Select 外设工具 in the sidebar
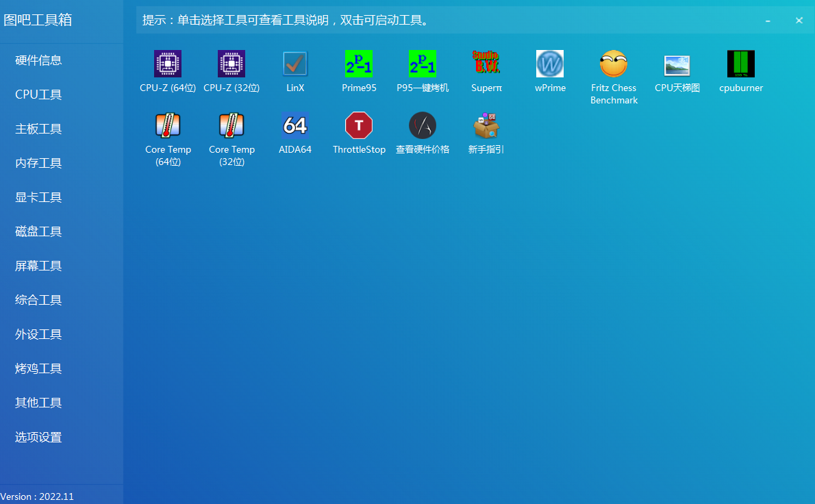 click(x=38, y=334)
